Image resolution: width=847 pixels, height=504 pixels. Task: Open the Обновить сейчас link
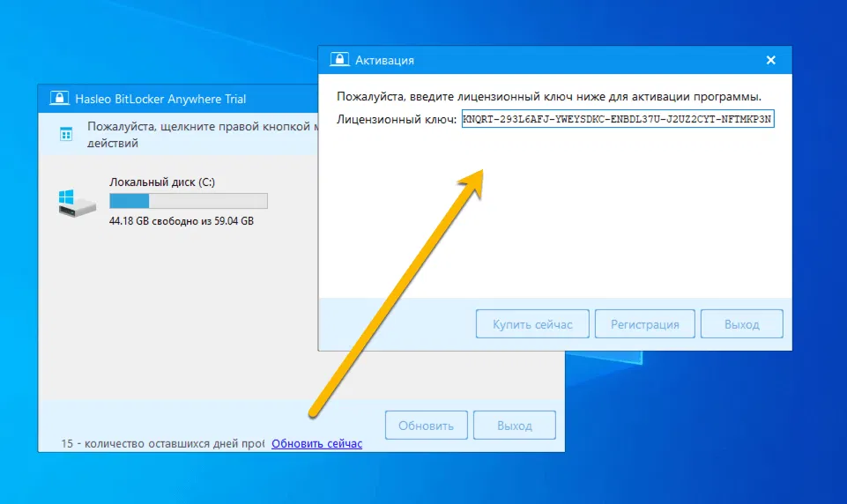(x=316, y=443)
